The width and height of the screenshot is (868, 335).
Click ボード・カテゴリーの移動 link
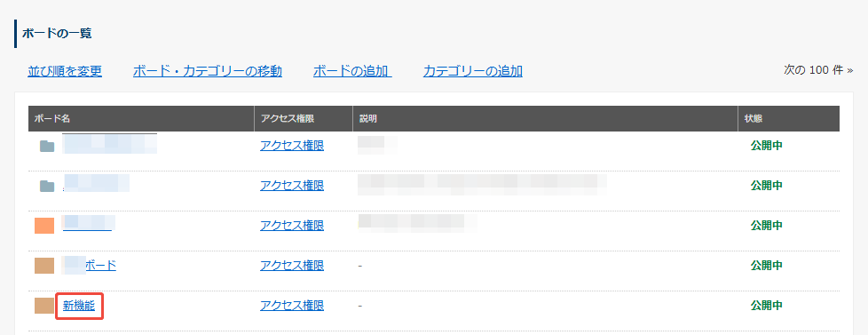tap(208, 71)
